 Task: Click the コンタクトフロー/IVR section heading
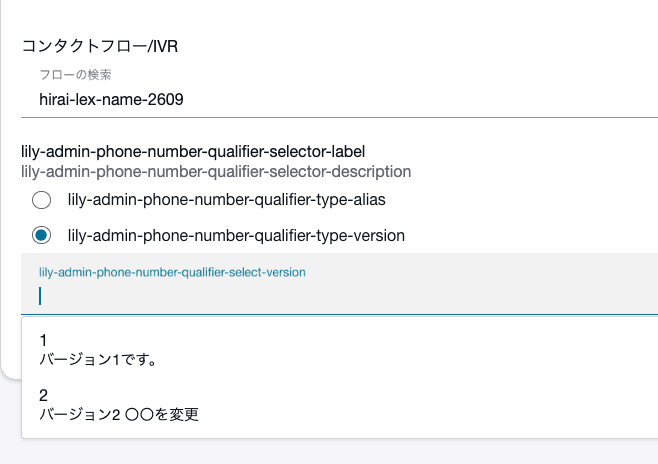(99, 46)
